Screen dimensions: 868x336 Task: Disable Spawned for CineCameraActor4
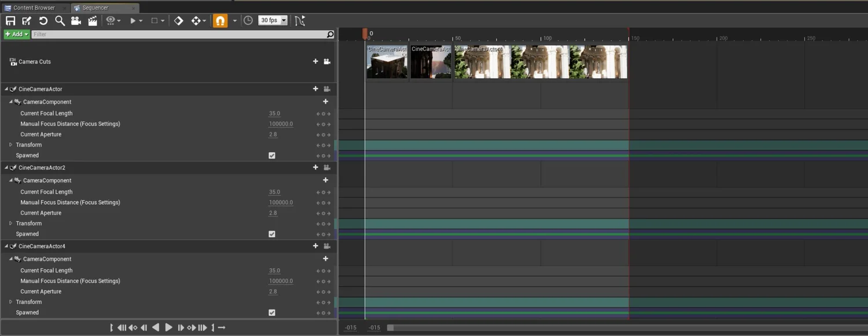[271, 312]
